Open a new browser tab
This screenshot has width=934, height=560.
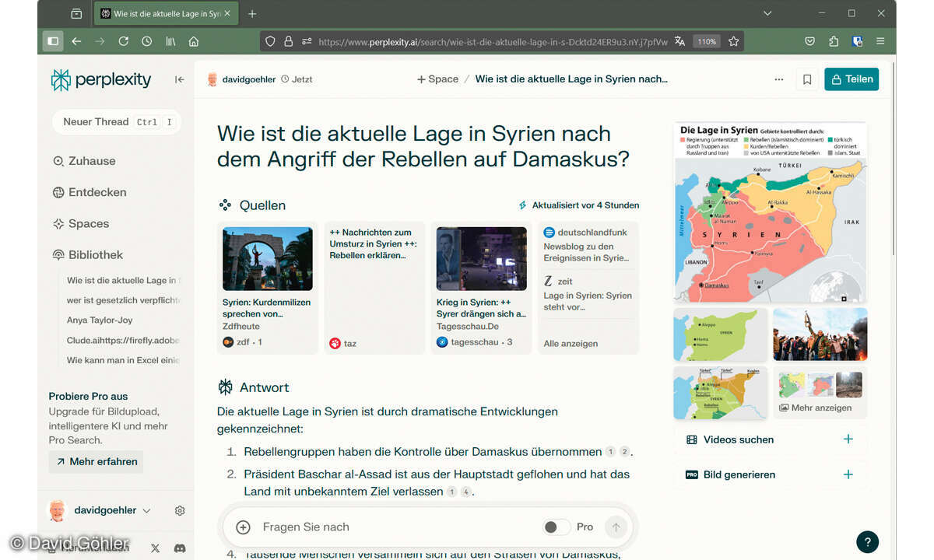[251, 13]
